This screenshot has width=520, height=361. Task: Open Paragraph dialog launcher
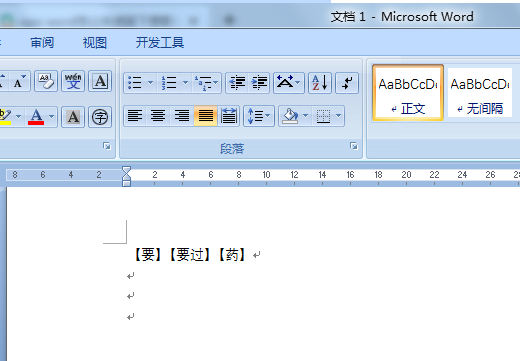(354, 146)
